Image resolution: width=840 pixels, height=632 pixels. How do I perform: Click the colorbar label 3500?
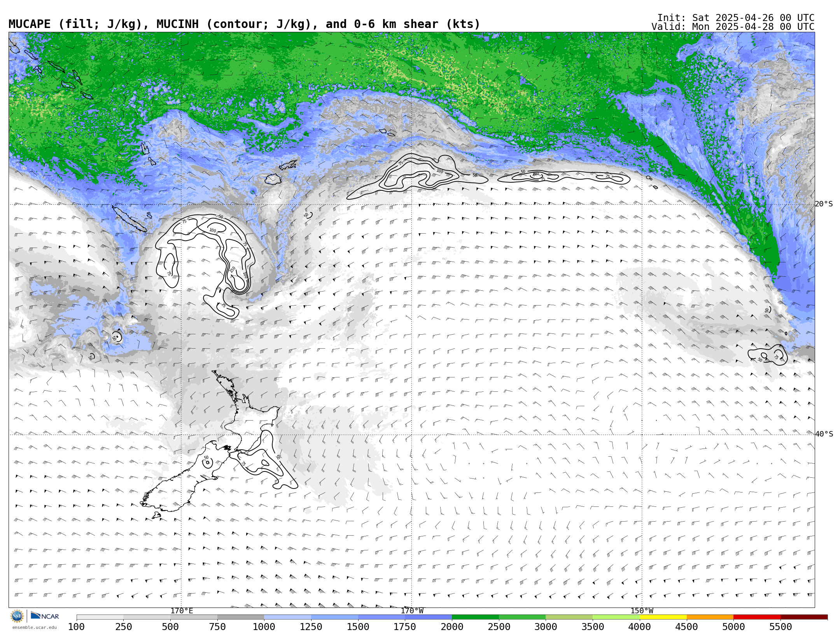[593, 627]
